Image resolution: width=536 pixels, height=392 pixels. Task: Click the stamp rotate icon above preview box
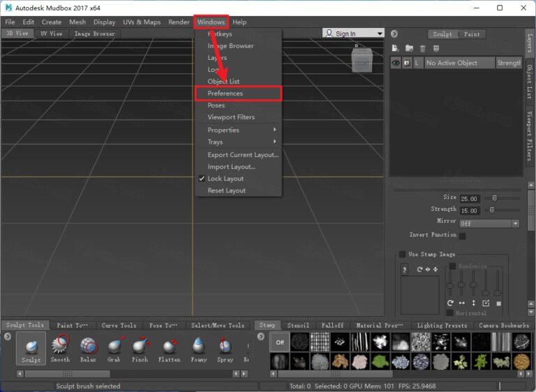point(419,269)
